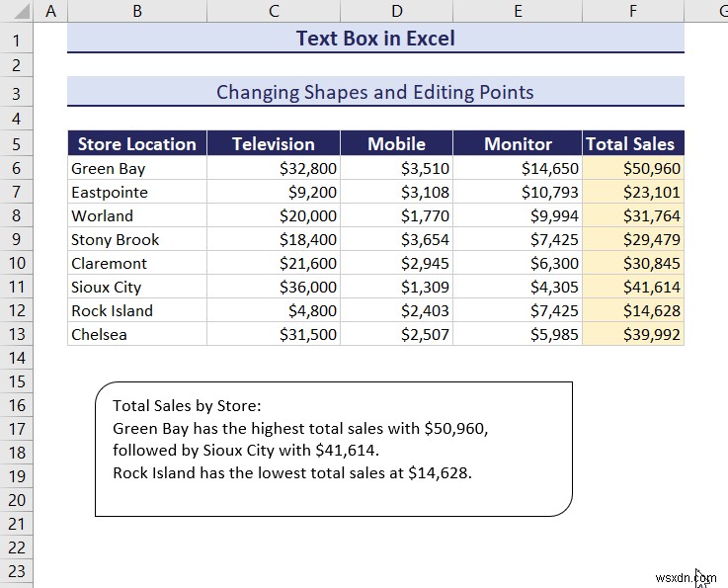Click the 'Total Sales by Store:' line in text box

pos(187,406)
